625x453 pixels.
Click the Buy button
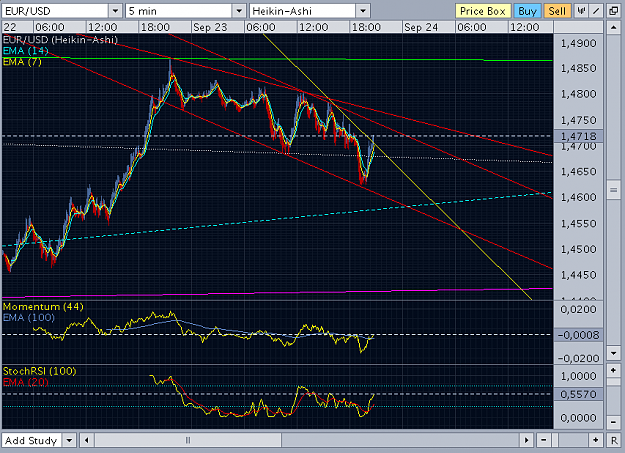pos(527,11)
